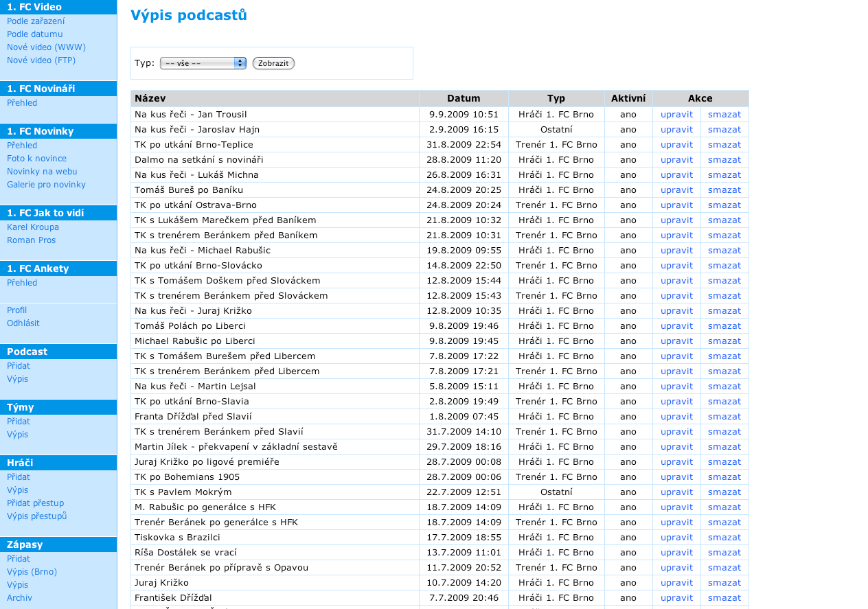
Task: Open Archiv under Zápasy
Action: tap(19, 598)
